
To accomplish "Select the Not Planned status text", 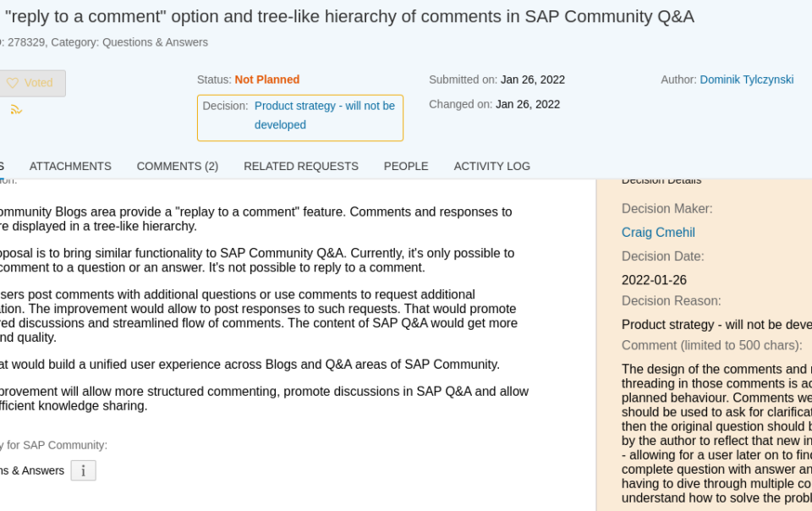I will pyautogui.click(x=267, y=80).
